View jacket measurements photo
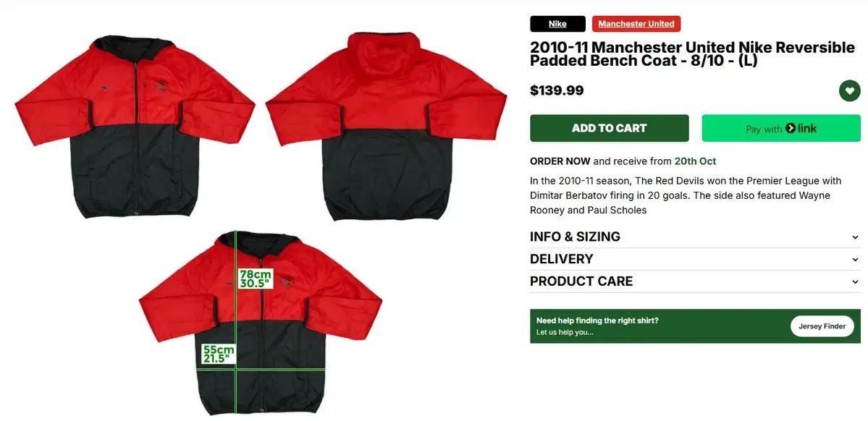 pos(260,323)
